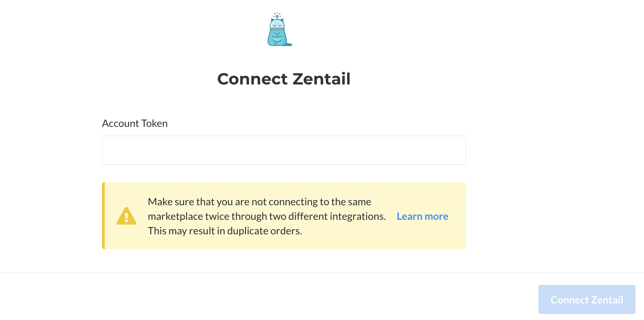
Task: Click the word 'Zentail' in the heading
Action: click(x=322, y=79)
